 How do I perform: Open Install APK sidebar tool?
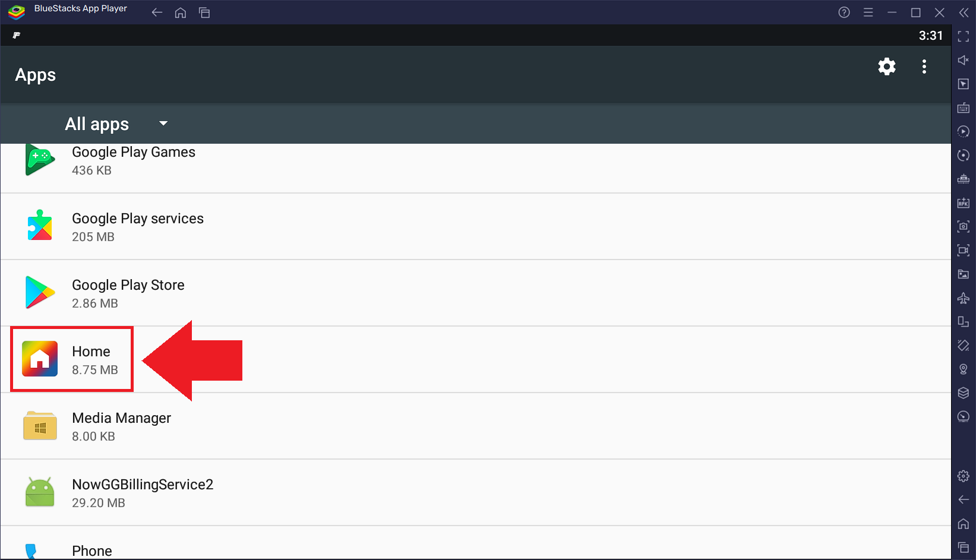pos(964,203)
